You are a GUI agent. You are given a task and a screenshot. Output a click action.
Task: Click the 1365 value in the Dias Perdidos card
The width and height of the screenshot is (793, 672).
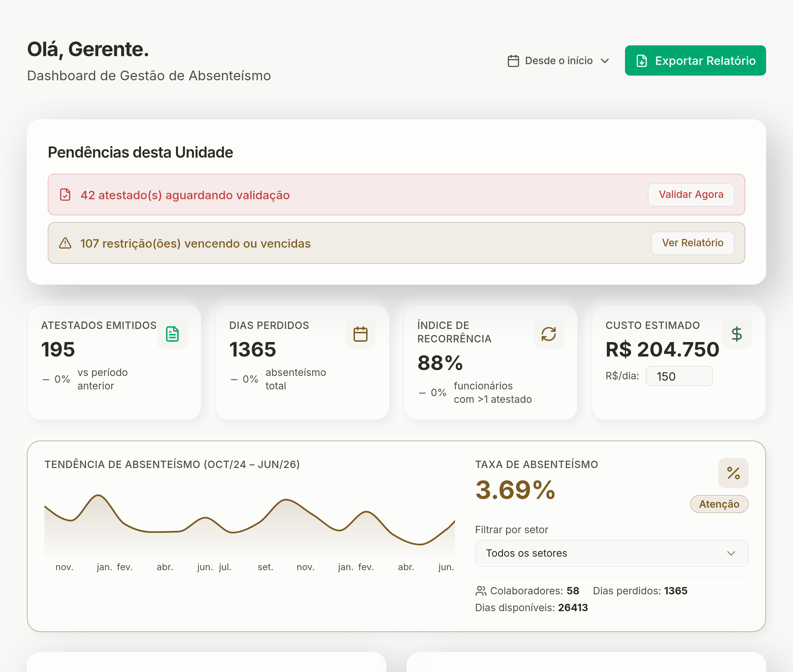tap(253, 349)
